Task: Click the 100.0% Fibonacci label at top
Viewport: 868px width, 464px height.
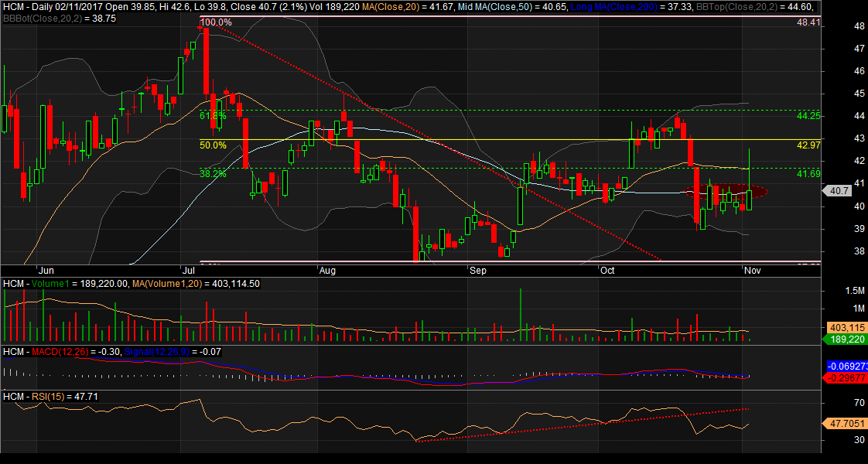Action: (x=215, y=22)
